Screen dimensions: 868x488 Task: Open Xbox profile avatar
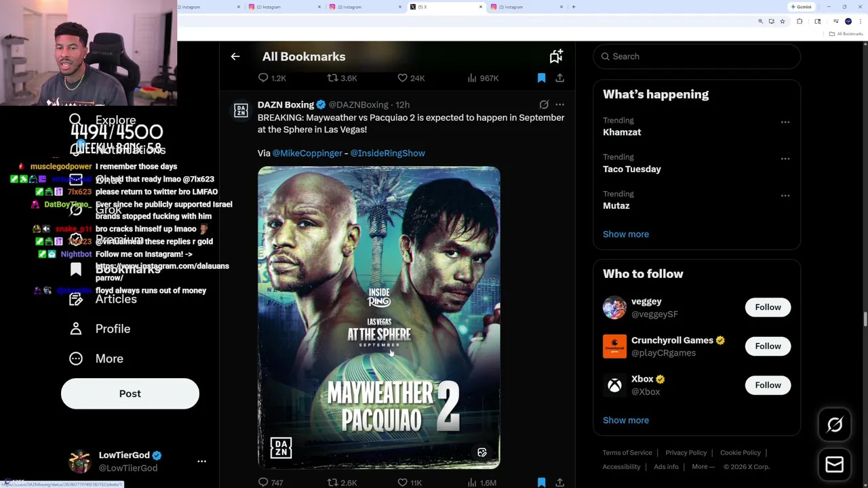614,385
